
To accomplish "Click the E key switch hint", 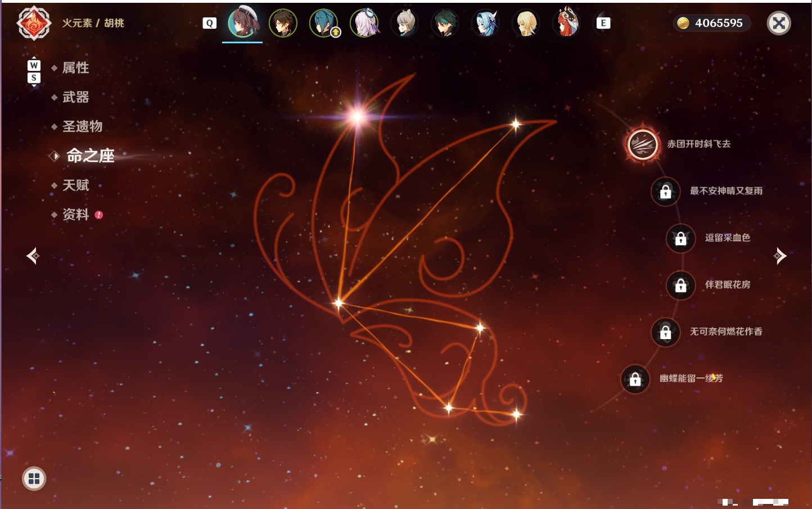I will tap(603, 23).
